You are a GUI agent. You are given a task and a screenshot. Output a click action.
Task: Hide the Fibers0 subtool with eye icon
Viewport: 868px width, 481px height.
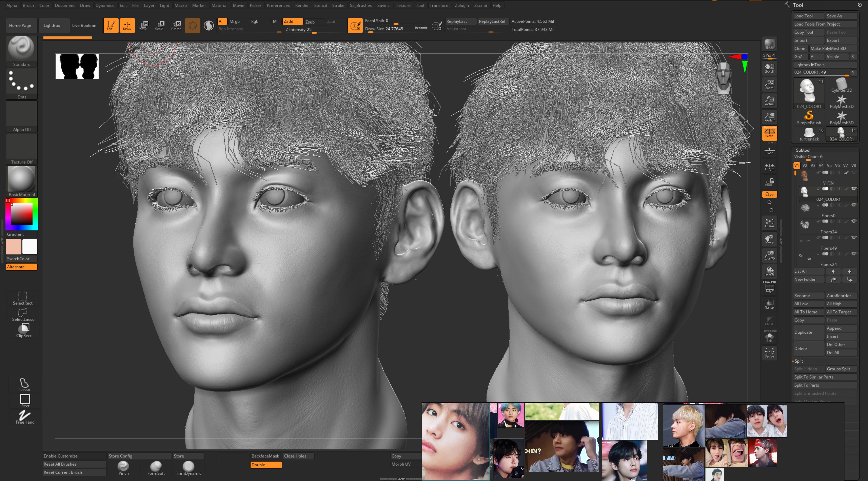[x=854, y=205]
